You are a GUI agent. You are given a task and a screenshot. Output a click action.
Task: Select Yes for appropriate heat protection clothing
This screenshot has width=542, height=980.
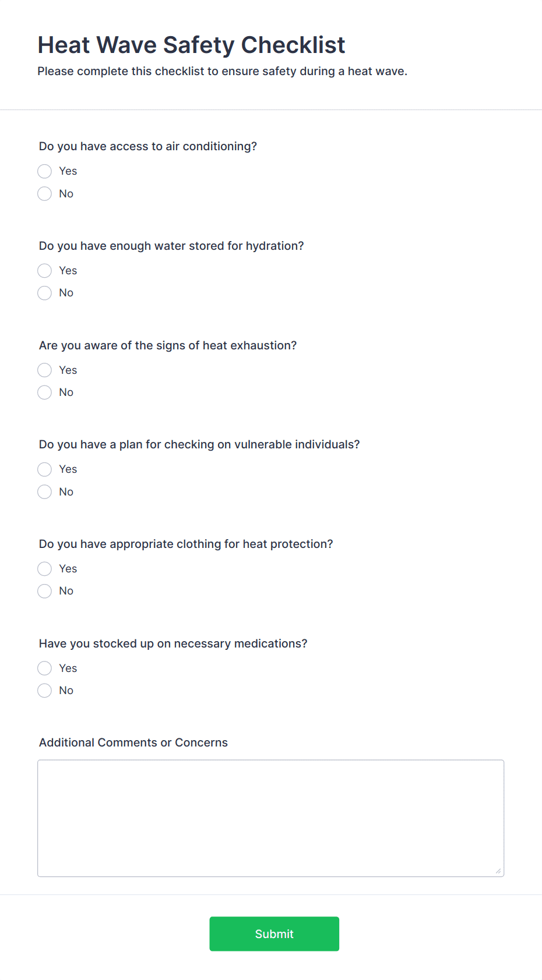coord(45,569)
